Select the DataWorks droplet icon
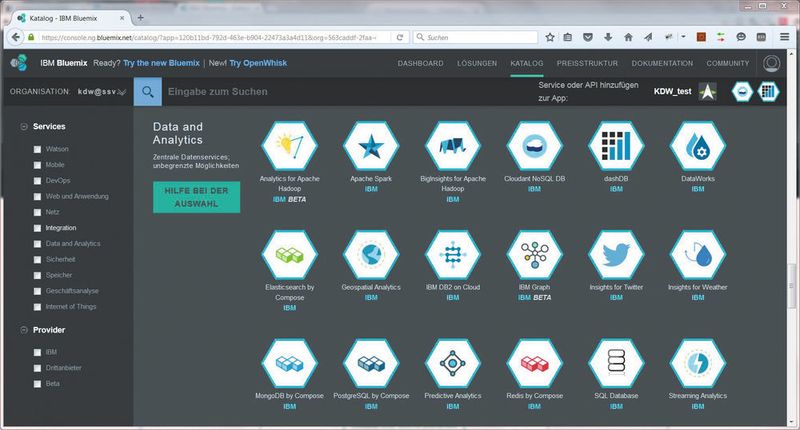 697,145
